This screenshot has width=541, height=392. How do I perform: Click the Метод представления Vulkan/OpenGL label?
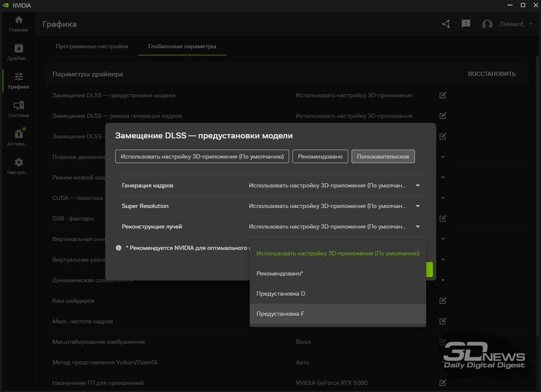click(x=106, y=362)
